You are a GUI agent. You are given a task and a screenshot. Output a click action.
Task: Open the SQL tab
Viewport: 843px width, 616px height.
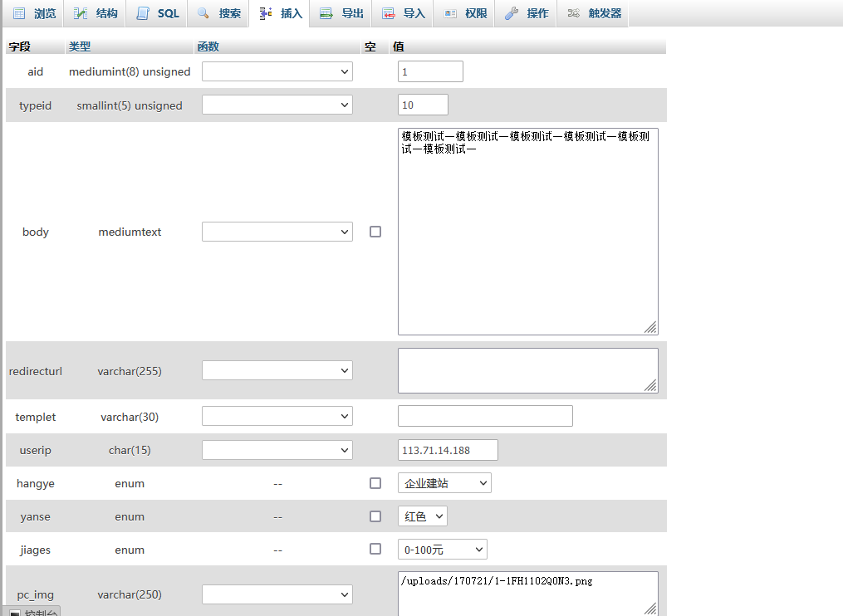click(x=157, y=13)
